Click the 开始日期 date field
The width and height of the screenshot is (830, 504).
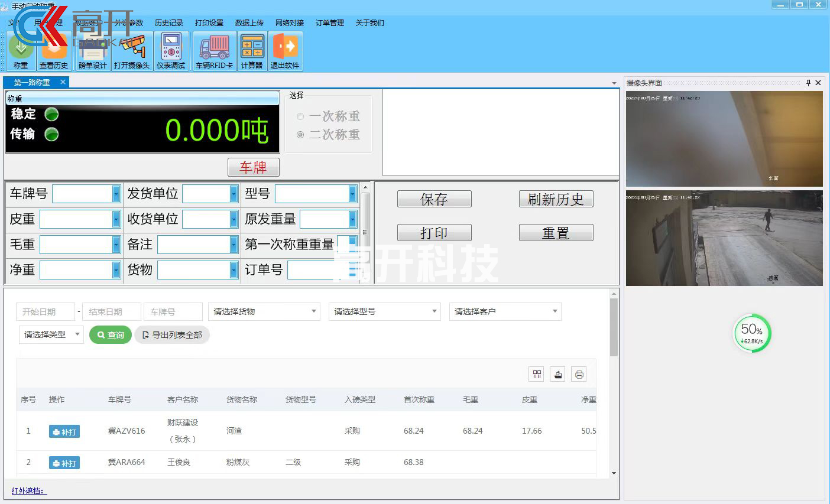click(46, 311)
